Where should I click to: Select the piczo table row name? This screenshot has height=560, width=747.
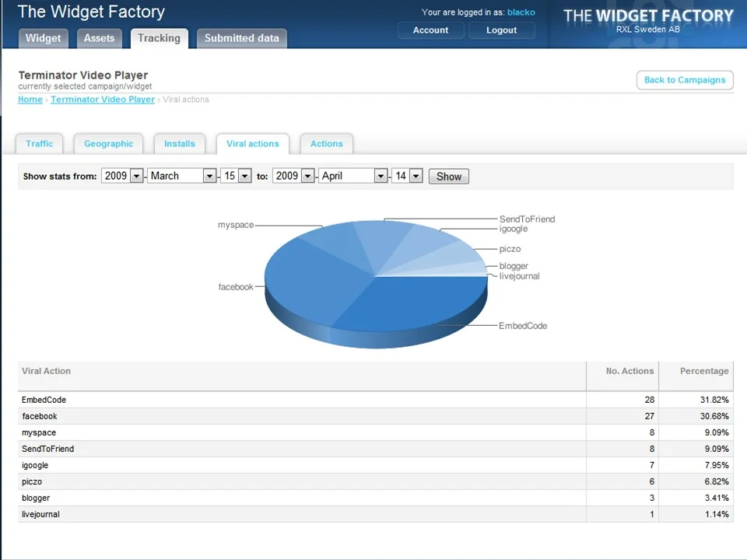tap(32, 482)
